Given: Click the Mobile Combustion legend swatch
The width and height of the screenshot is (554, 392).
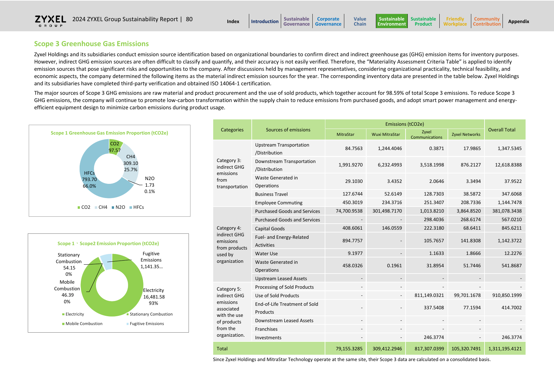Looking at the screenshot, I should tap(63, 324).
